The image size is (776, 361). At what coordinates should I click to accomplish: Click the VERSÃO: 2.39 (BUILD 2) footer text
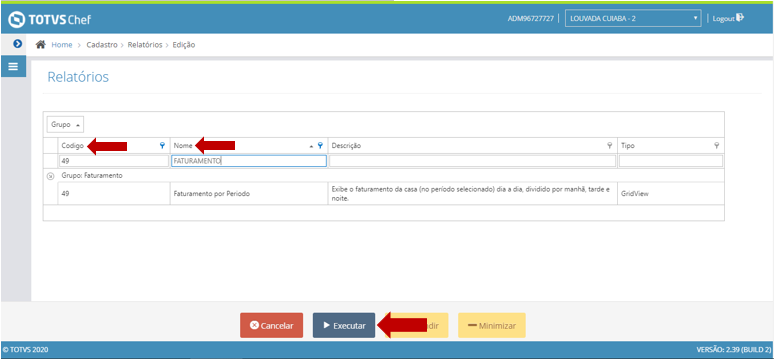click(734, 350)
